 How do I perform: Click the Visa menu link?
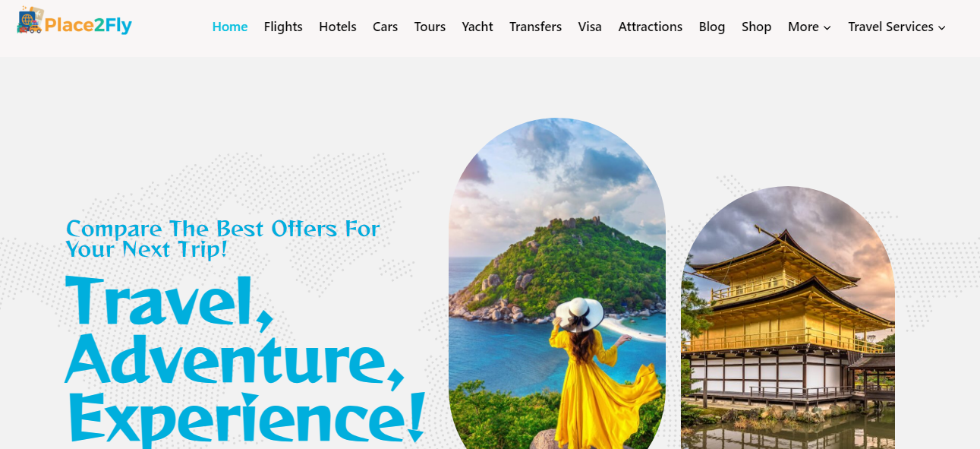[x=590, y=27]
